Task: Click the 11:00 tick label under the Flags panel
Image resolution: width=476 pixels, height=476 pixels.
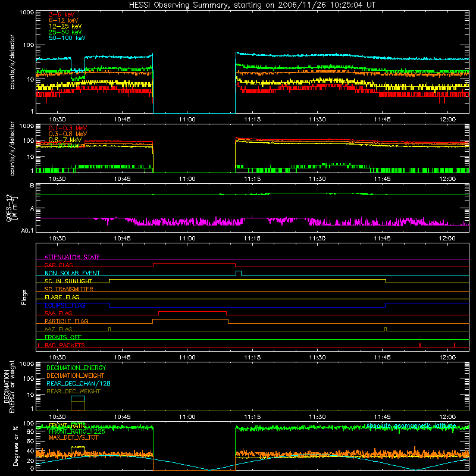Action: pyautogui.click(x=187, y=358)
